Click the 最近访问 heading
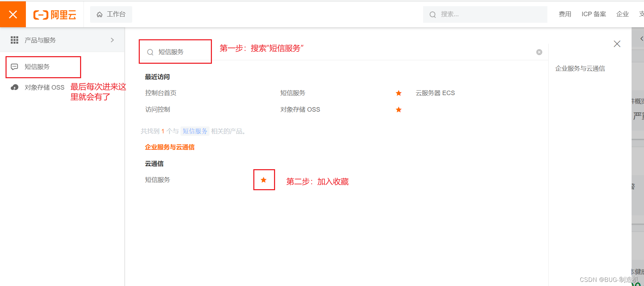 point(157,77)
